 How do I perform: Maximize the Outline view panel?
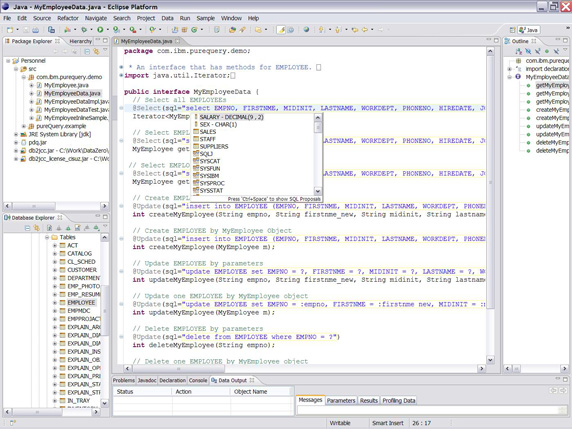[x=565, y=40]
